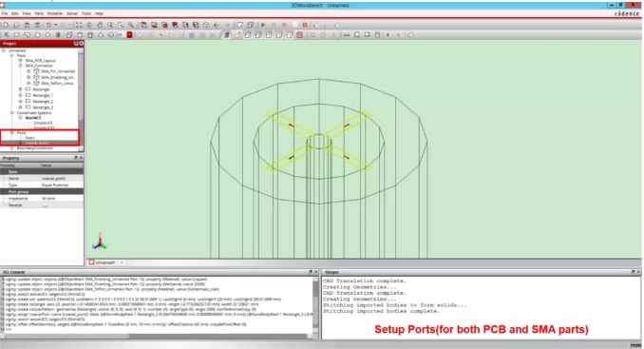The width and height of the screenshot is (644, 349).
Task: Open the Solver menu
Action: coord(72,13)
